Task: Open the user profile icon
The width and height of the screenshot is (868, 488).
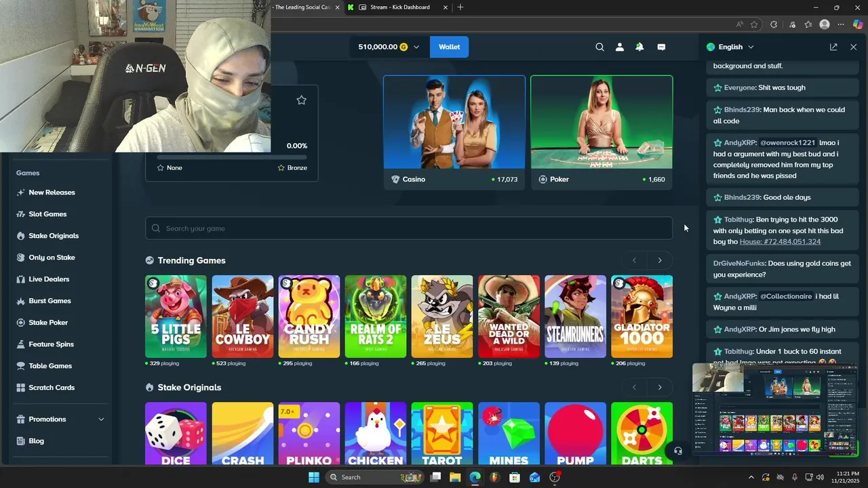Action: [619, 47]
